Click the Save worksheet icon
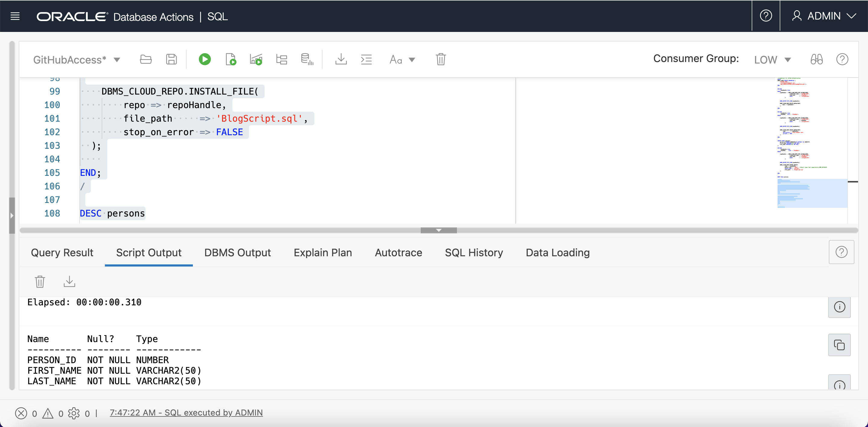Image resolution: width=868 pixels, height=427 pixels. (x=171, y=59)
